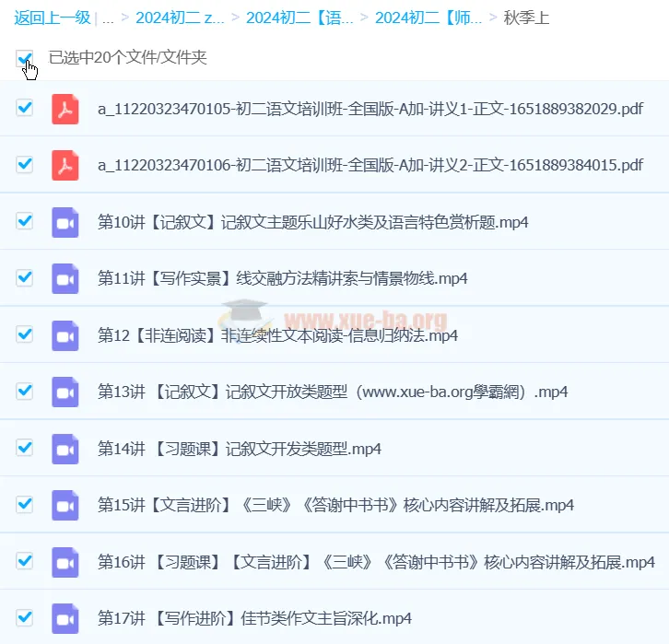This screenshot has width=669, height=644.
Task: Click video icon of 第10讲 file
Action: (65, 222)
